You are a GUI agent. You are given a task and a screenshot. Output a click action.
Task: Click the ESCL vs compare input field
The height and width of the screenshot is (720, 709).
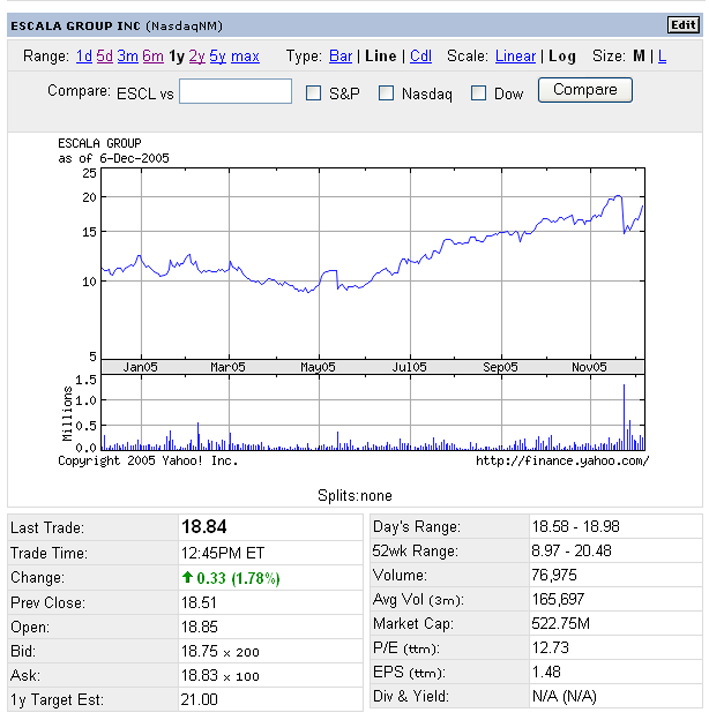235,91
